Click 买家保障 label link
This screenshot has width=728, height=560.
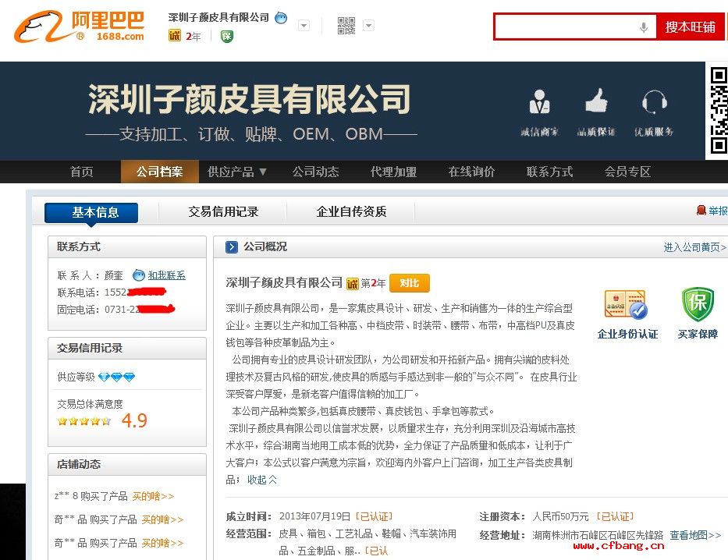698,334
